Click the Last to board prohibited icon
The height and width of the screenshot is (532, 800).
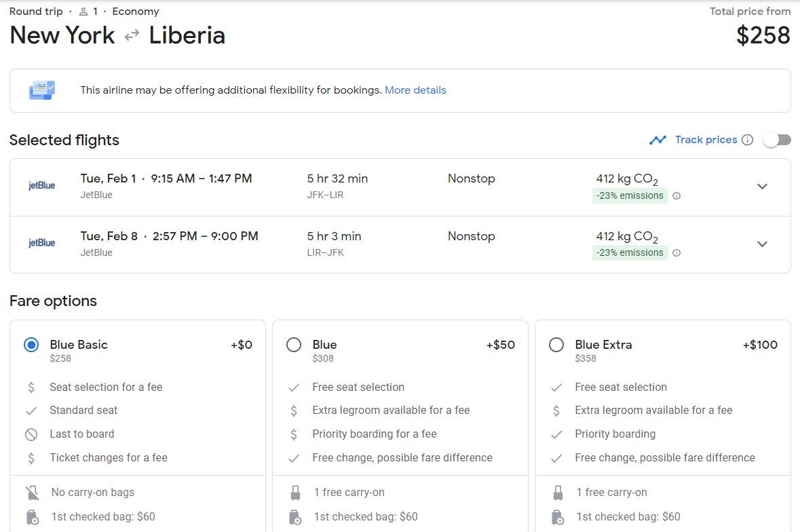click(x=31, y=434)
